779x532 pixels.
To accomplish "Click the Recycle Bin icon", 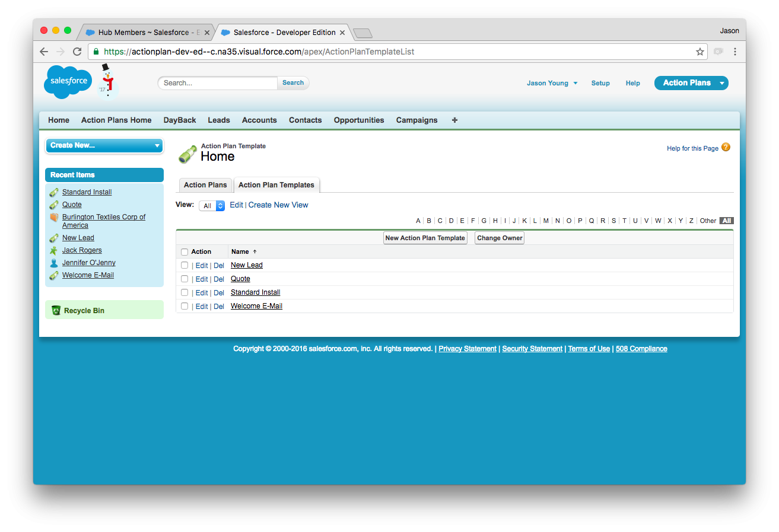I will pyautogui.click(x=56, y=310).
